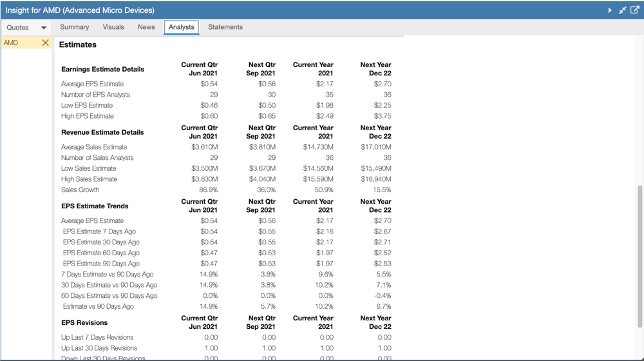Screen dimensions: 644x361
Task: Select the Analysts tab
Action: (x=181, y=27)
